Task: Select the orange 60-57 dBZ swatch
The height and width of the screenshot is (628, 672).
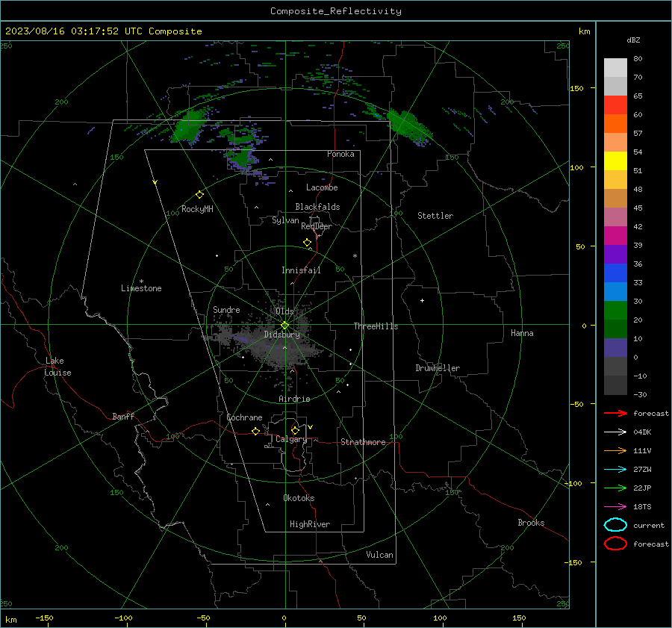Action: pos(615,124)
